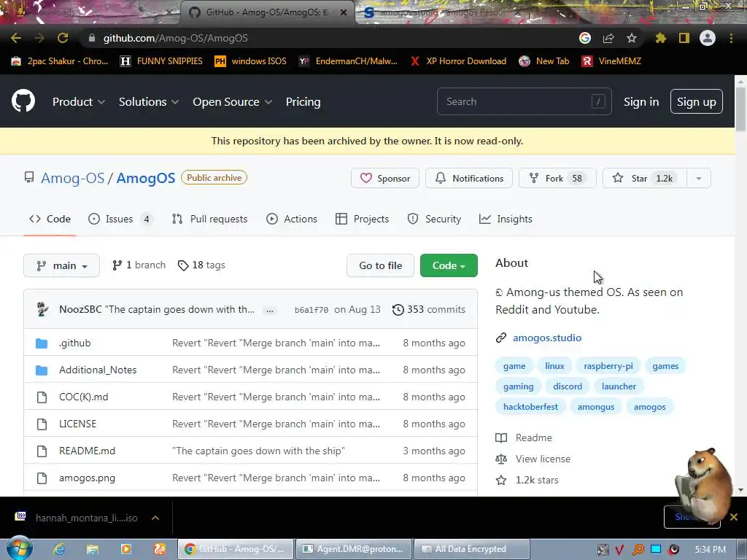Close the downloads bar X
The width and height of the screenshot is (747, 560).
click(x=734, y=517)
